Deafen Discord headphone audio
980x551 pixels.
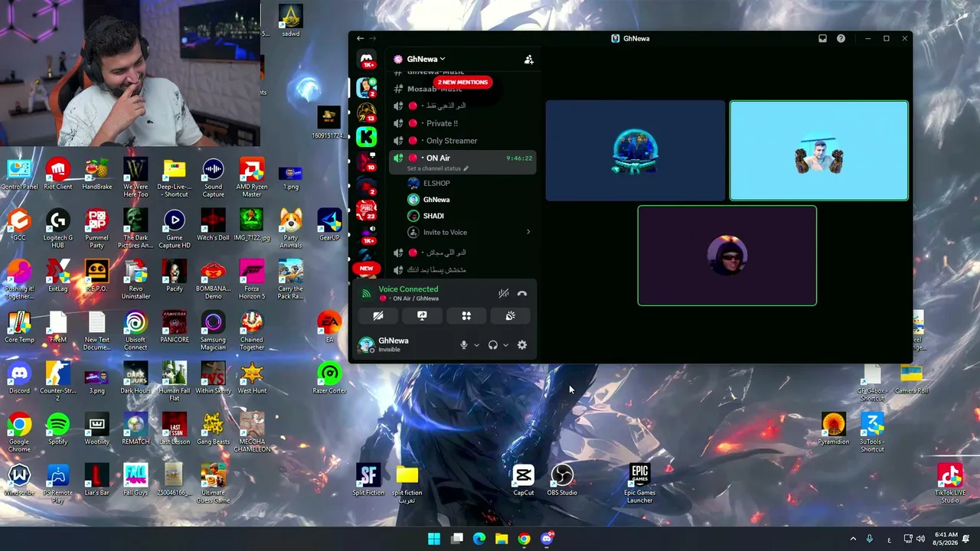pos(493,345)
